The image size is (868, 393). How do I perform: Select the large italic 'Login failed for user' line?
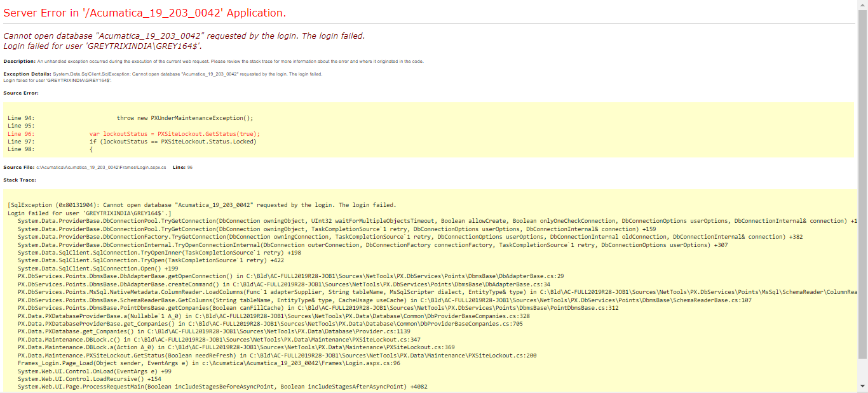pyautogui.click(x=103, y=46)
